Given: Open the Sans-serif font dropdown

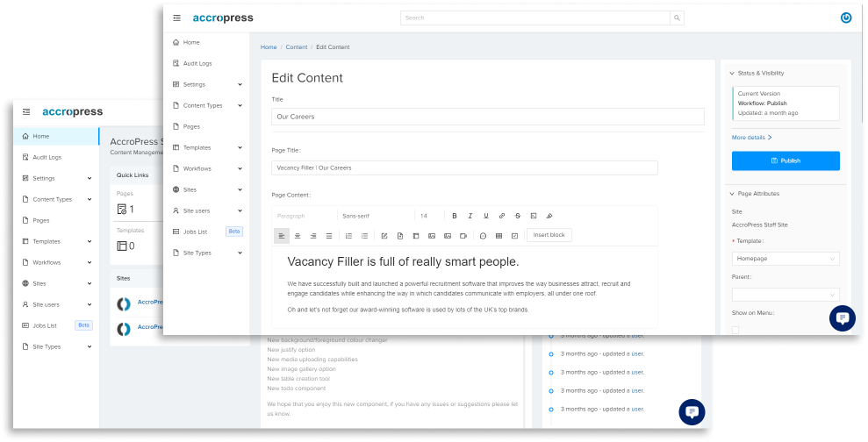Looking at the screenshot, I should (x=377, y=216).
